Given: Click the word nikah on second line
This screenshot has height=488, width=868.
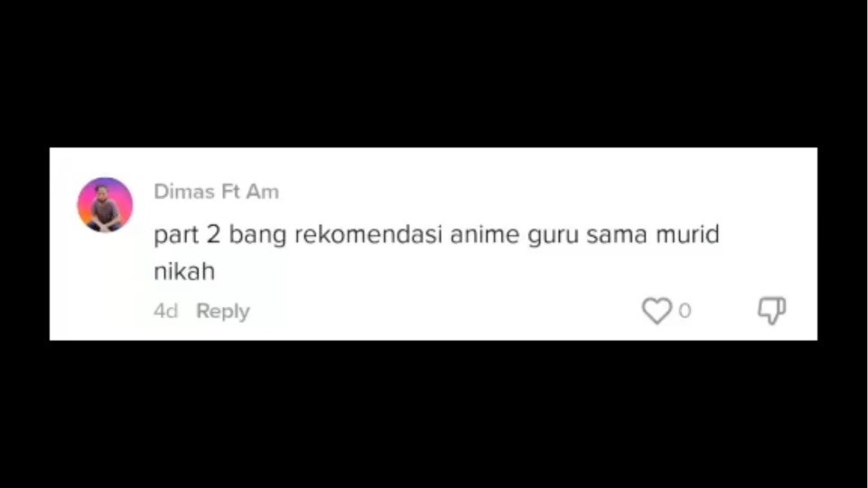Looking at the screenshot, I should pos(184,271).
